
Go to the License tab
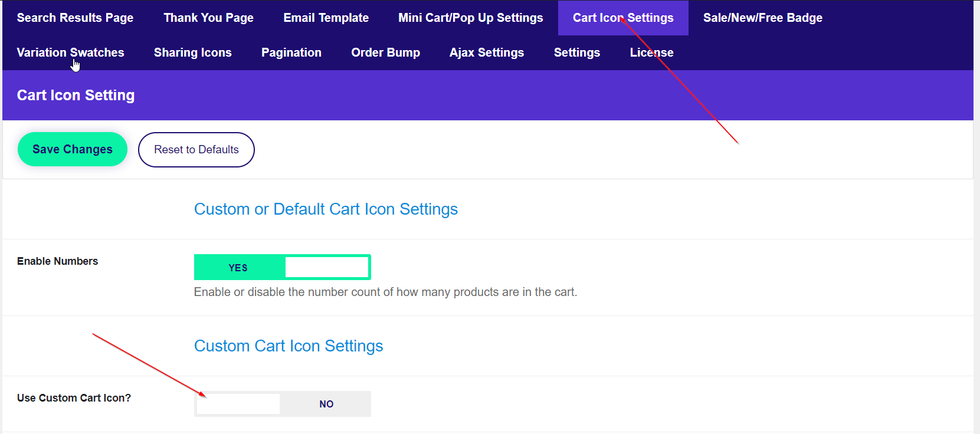(651, 52)
